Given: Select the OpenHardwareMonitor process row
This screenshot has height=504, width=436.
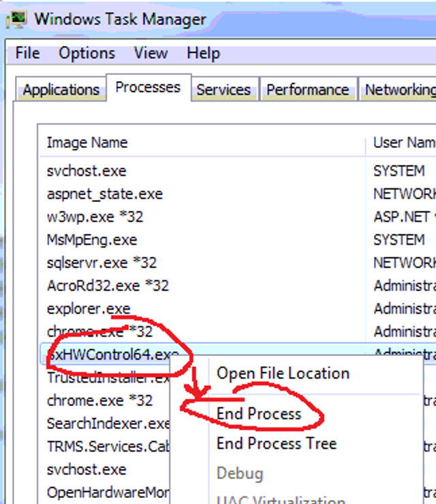Looking at the screenshot, I should pyautogui.click(x=108, y=493).
